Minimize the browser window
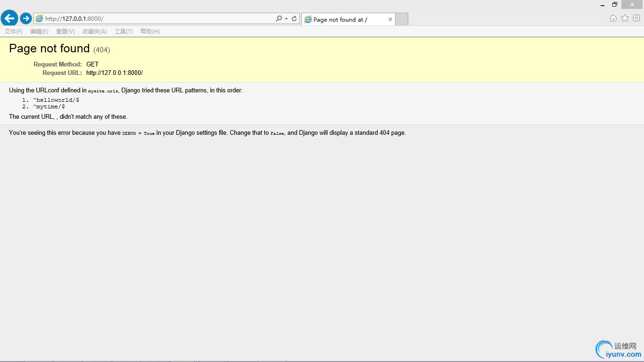This screenshot has width=644, height=362. coord(603,5)
